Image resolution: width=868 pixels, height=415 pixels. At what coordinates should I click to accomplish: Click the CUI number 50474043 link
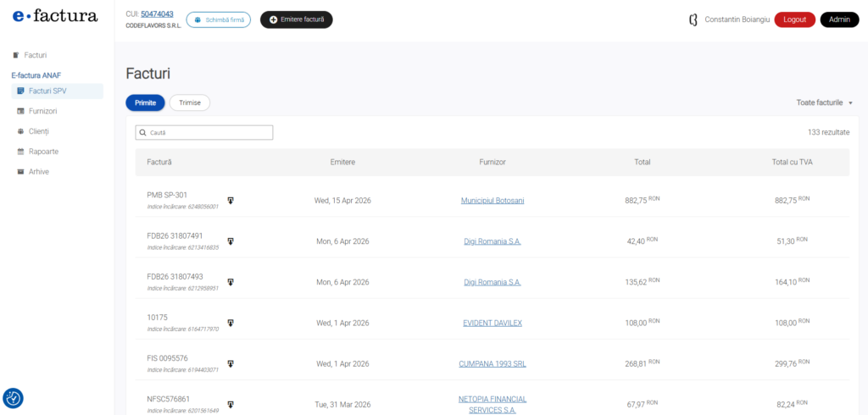tap(157, 14)
